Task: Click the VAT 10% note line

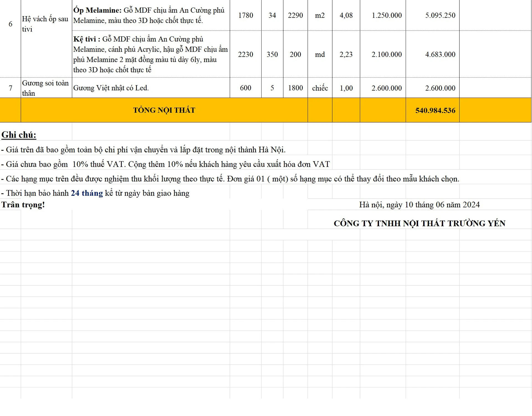Action: click(x=165, y=164)
